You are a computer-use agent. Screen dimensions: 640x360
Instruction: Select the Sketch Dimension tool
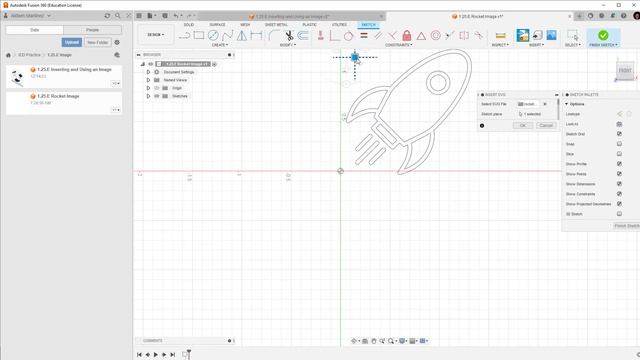click(x=256, y=36)
